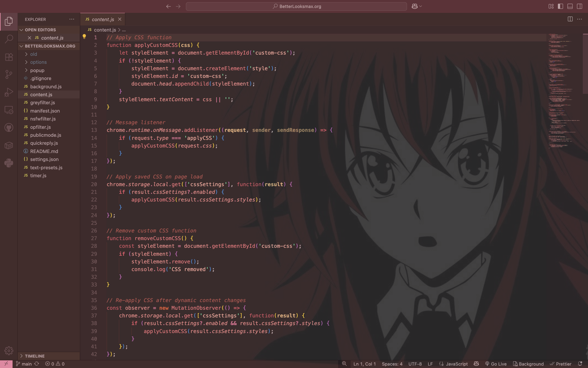Expand the popup folder
This screenshot has height=368, width=588.
49,70
